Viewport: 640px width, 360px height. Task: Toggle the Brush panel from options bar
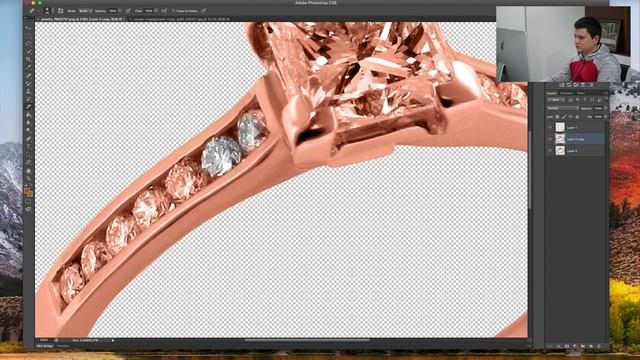pyautogui.click(x=60, y=11)
